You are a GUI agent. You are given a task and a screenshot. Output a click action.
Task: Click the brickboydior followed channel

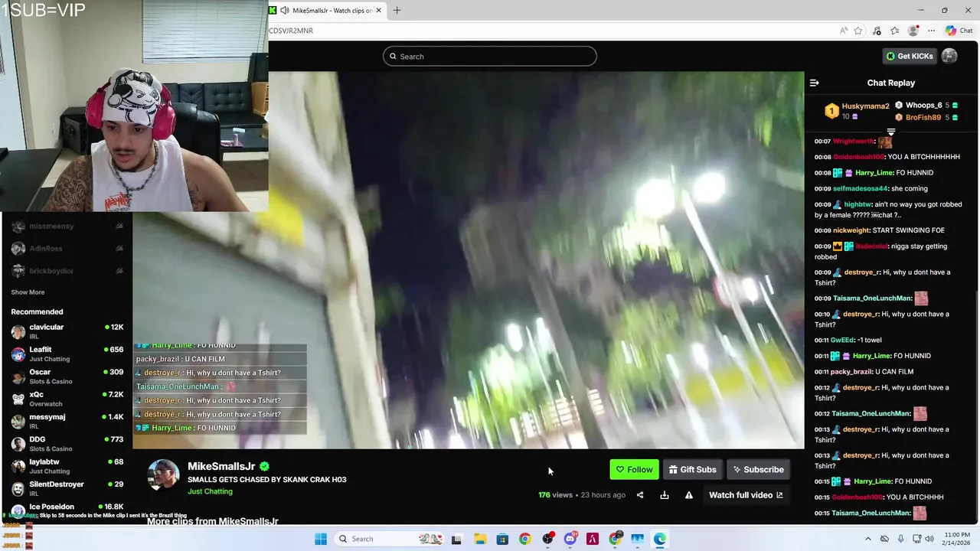(67, 271)
